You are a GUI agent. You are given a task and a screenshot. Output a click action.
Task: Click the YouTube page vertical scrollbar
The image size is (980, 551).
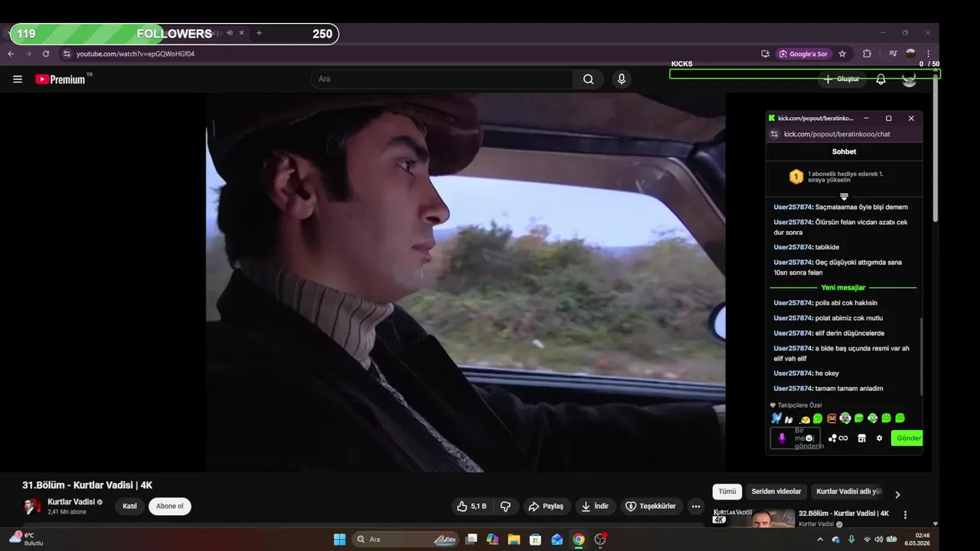(936, 147)
